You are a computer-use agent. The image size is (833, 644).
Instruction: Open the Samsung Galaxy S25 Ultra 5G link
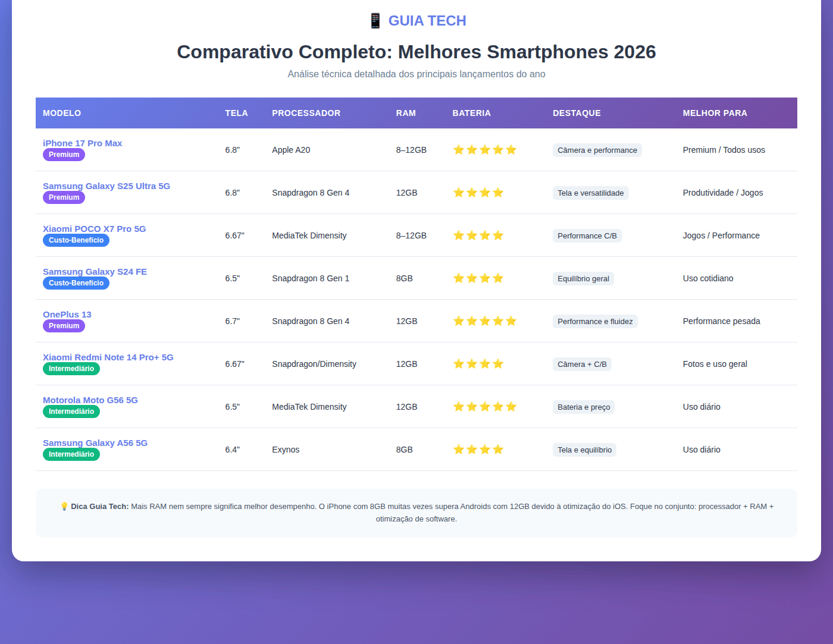[x=107, y=186]
